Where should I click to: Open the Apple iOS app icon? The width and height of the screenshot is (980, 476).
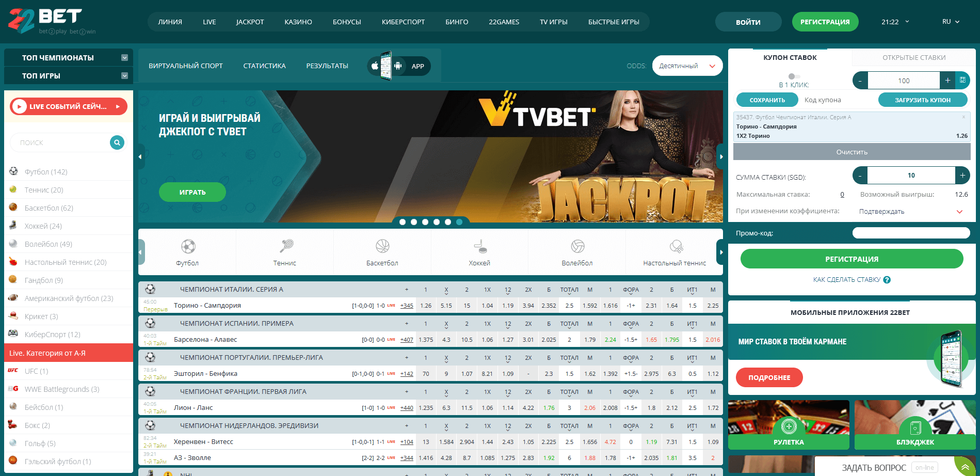(x=375, y=66)
